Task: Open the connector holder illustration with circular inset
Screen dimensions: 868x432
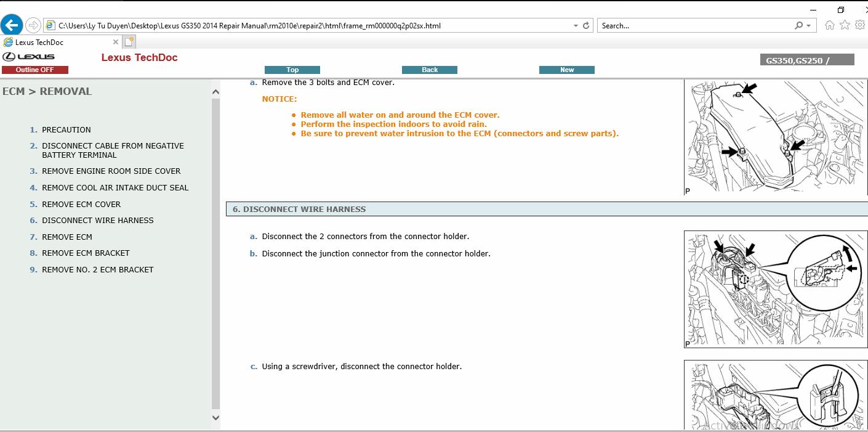Action: point(776,289)
